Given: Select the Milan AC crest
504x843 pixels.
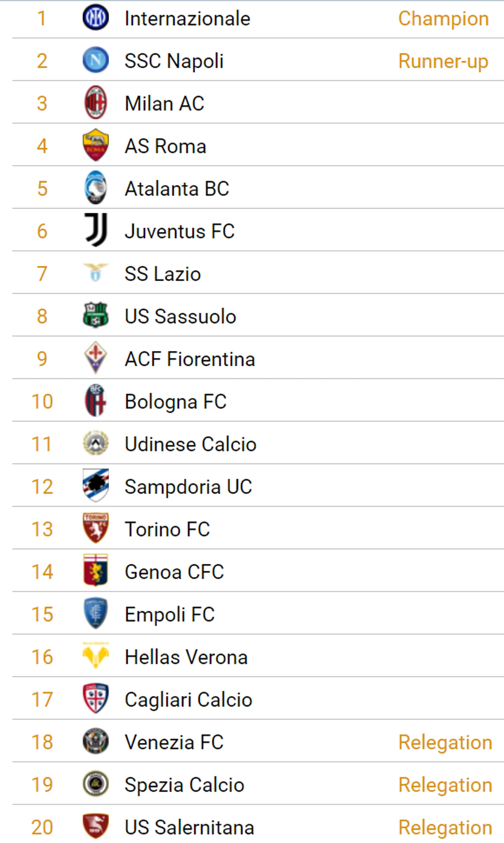Looking at the screenshot, I should click(96, 103).
